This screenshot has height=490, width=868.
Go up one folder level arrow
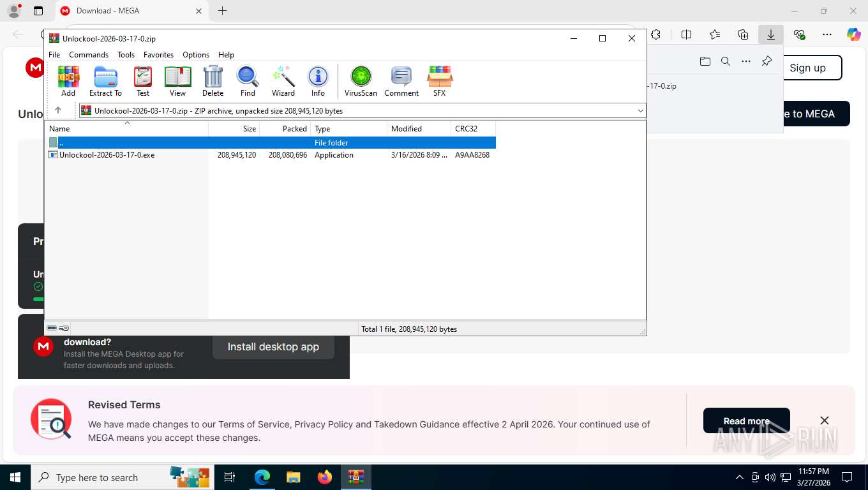(58, 110)
